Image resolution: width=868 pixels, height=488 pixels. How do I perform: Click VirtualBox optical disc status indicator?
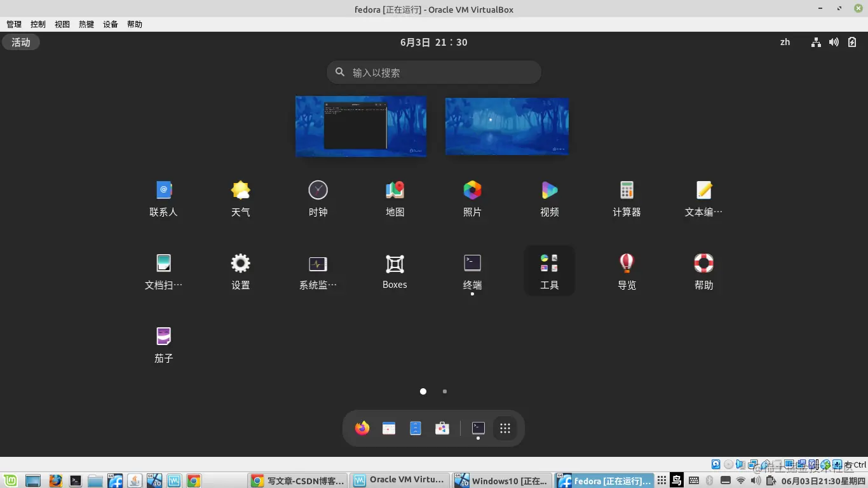coord(728,464)
